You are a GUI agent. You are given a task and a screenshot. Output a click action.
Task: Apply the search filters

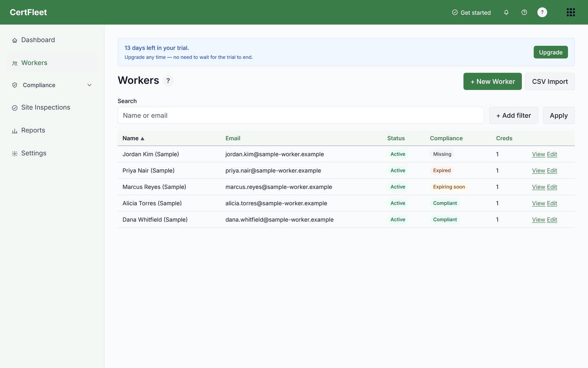[559, 115]
